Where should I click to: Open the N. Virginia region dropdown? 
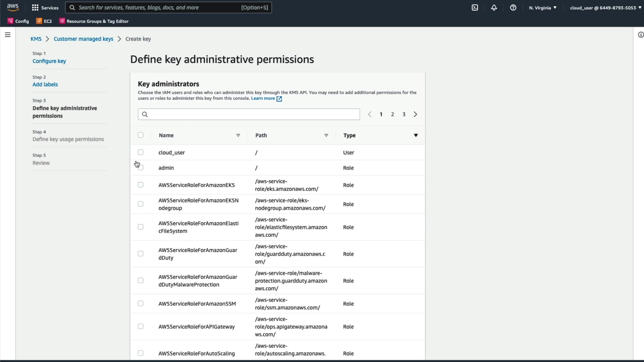click(543, 8)
